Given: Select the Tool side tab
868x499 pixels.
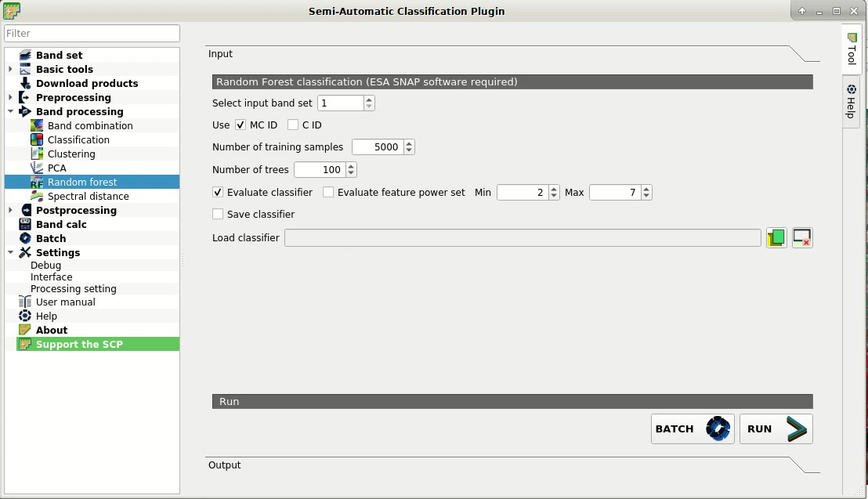Looking at the screenshot, I should pyautogui.click(x=851, y=50).
